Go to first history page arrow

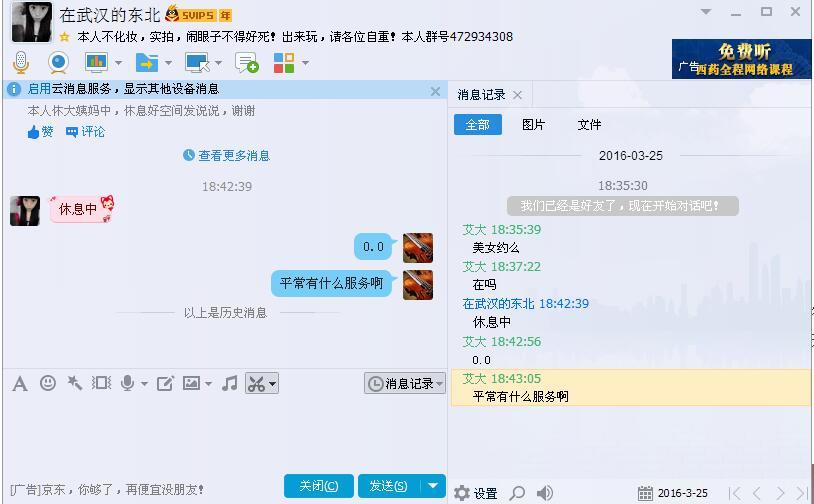(735, 493)
